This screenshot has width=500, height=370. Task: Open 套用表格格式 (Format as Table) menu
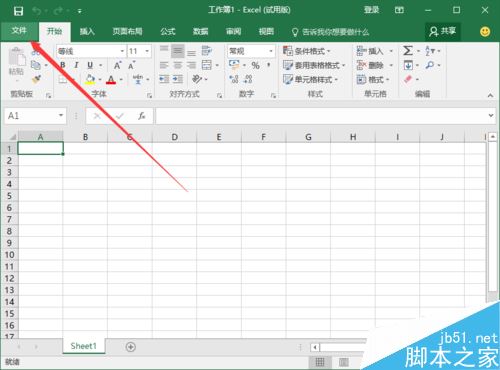(314, 65)
